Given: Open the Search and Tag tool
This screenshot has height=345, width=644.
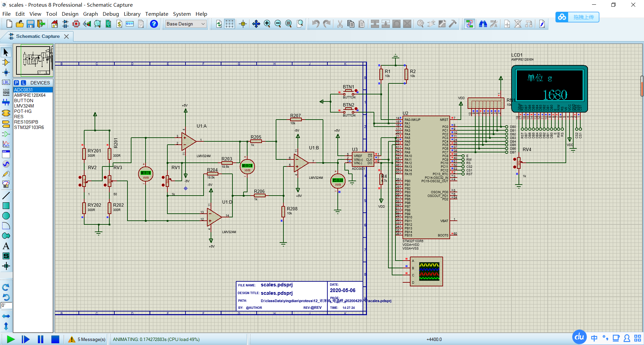Looking at the screenshot, I should pyautogui.click(x=483, y=24).
